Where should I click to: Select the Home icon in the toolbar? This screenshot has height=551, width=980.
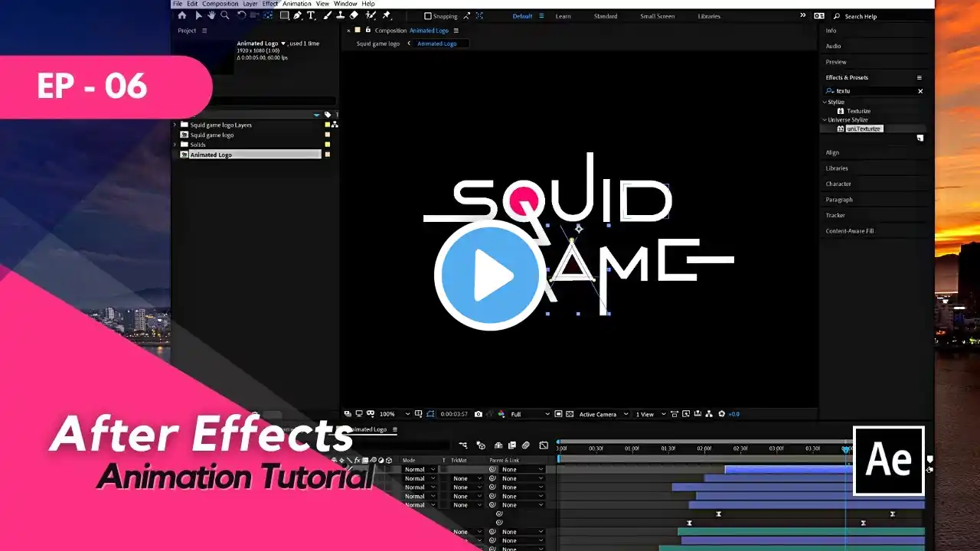pos(182,15)
